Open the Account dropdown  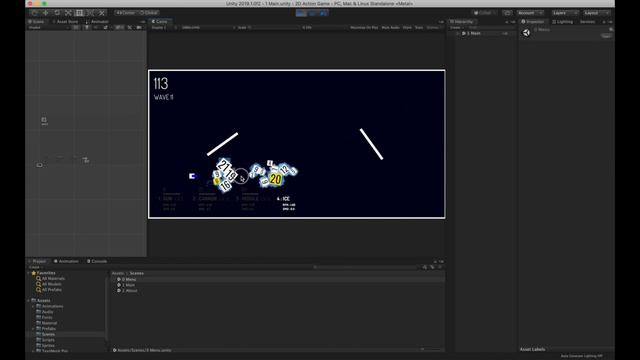coord(530,13)
